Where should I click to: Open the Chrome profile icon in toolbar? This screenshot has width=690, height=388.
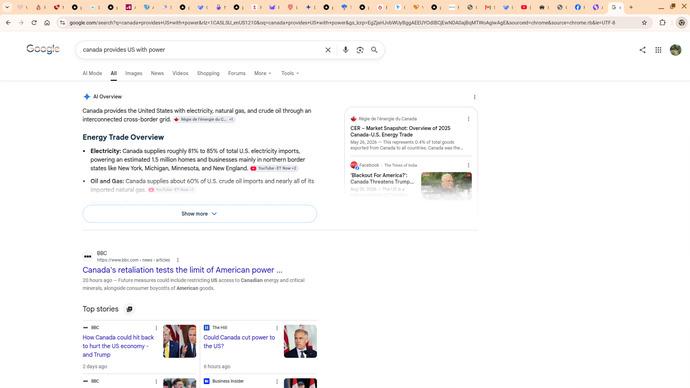tap(682, 22)
